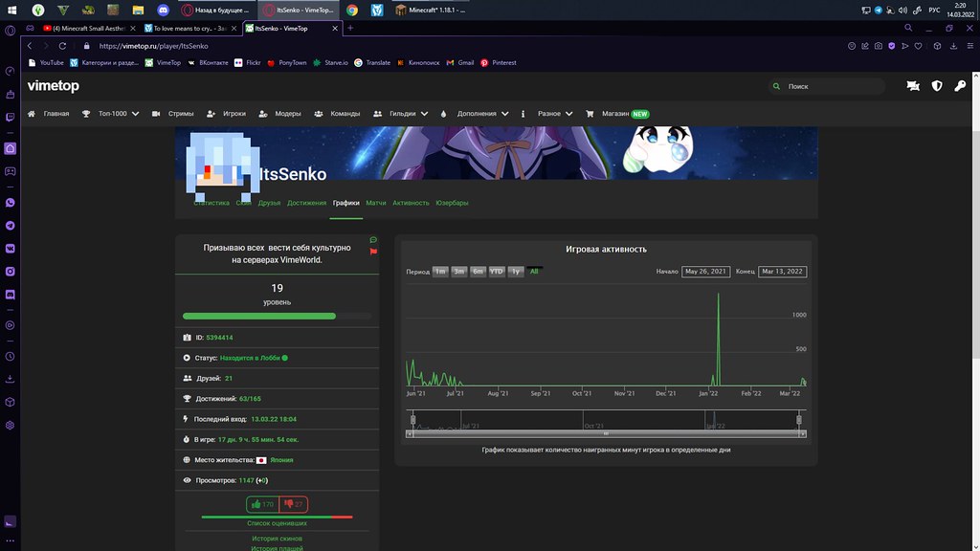
Task: Click the green comment bubble icon
Action: tap(373, 240)
